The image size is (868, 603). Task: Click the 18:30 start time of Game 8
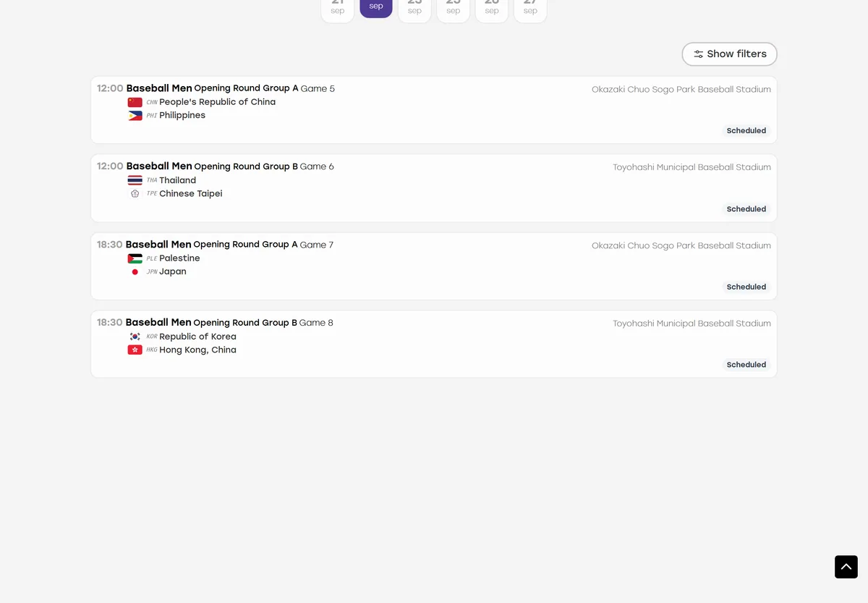110,323
